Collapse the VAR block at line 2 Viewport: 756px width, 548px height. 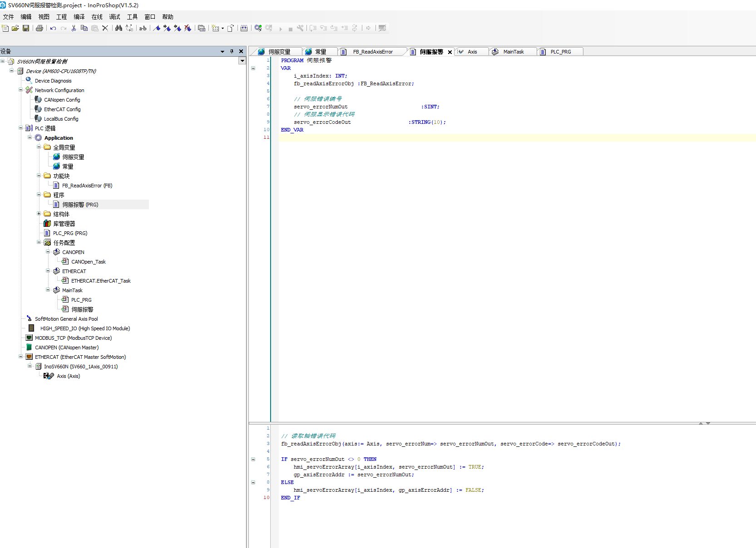[x=253, y=68]
